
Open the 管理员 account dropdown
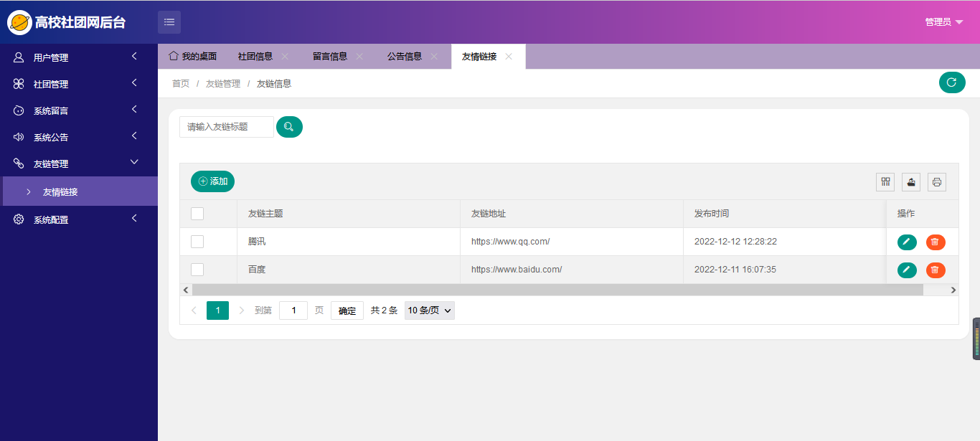coord(944,22)
